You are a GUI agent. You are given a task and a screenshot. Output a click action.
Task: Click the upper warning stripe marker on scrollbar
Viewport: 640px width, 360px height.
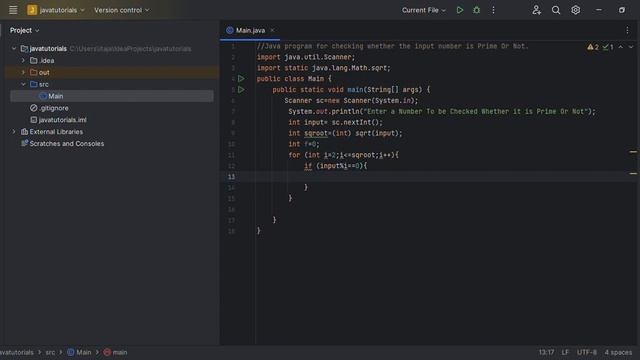633,152
